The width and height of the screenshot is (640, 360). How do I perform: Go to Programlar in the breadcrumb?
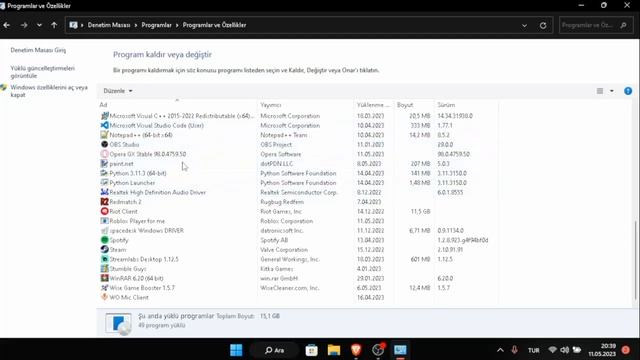(x=156, y=25)
